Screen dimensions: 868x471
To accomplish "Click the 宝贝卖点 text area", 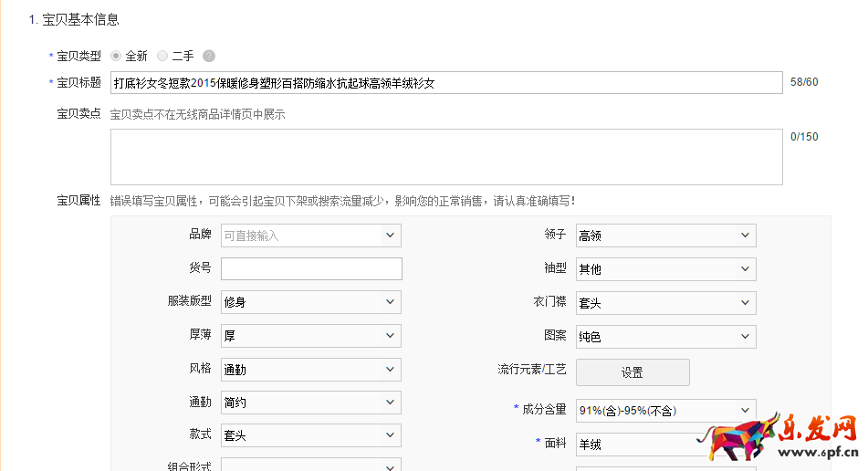I will tap(445, 157).
